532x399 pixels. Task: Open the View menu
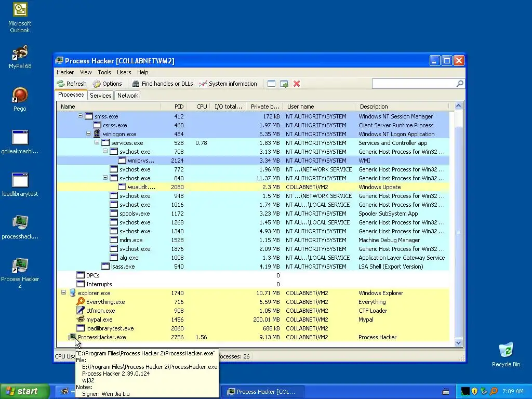[x=86, y=72]
